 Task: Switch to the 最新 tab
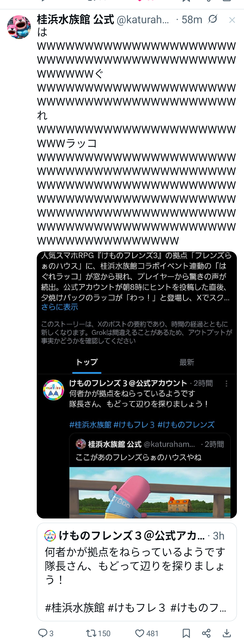click(x=187, y=362)
